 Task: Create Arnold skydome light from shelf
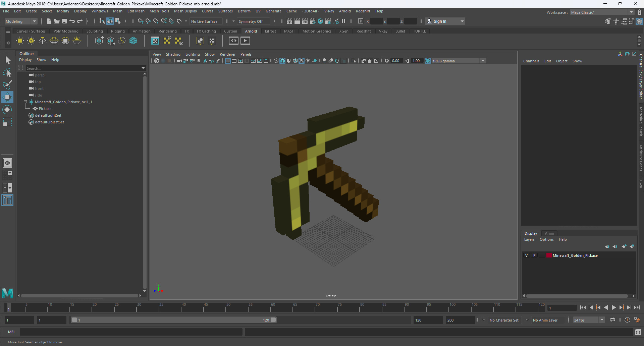coord(54,41)
